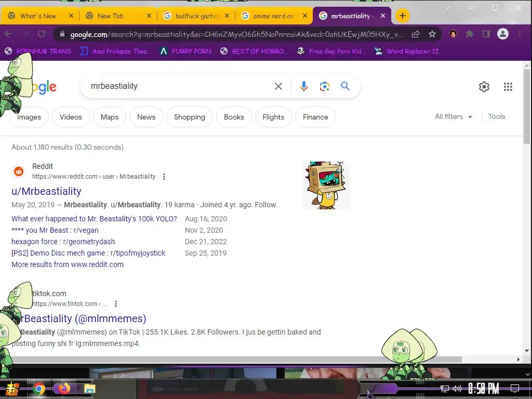Open '**** you Mr Beast : r/vegan' link
This screenshot has width=532, height=399.
(x=55, y=230)
